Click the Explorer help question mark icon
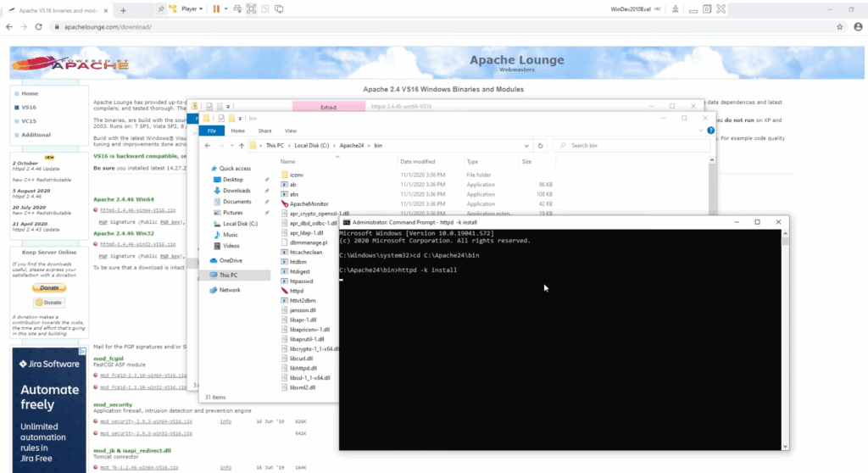The height and width of the screenshot is (473, 868). [709, 131]
